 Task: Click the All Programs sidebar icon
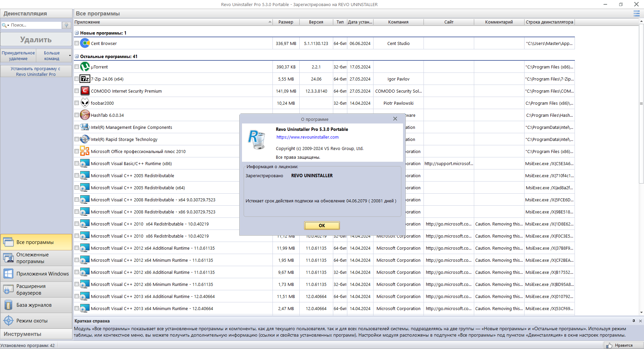point(8,242)
